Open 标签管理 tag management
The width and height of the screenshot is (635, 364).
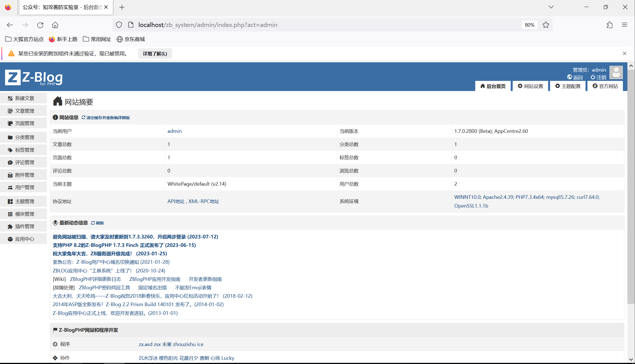pos(24,150)
